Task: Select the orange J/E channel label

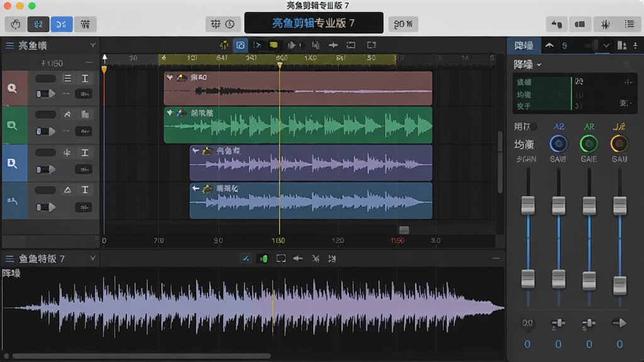Action: click(x=619, y=127)
